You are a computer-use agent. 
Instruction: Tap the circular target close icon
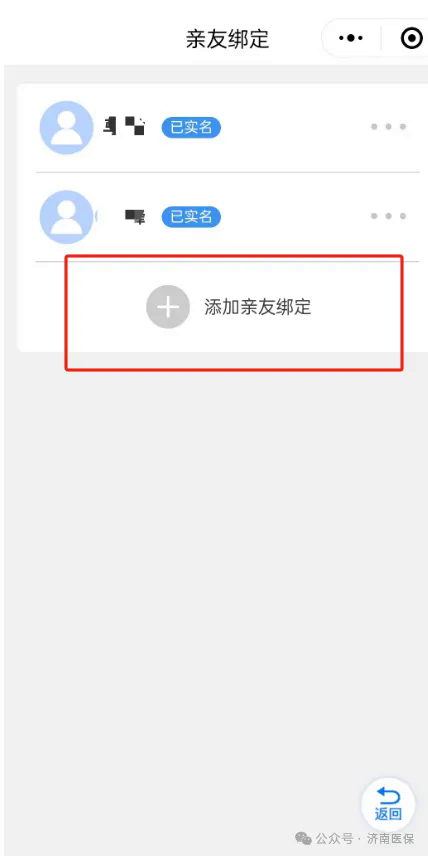[411, 38]
